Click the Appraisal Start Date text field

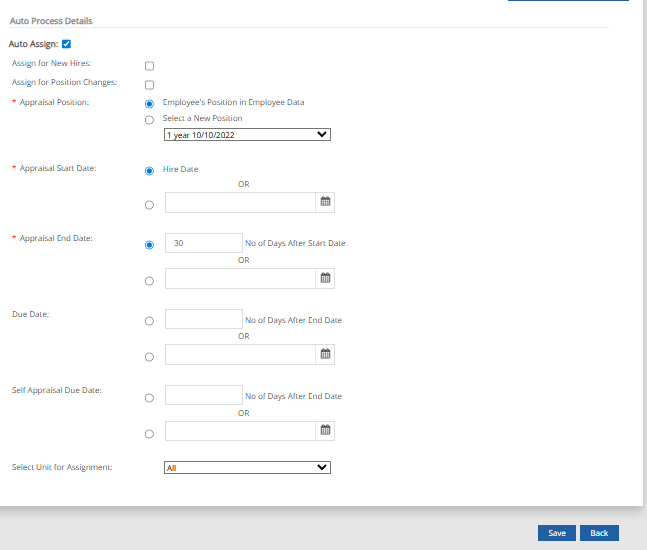pyautogui.click(x=240, y=203)
